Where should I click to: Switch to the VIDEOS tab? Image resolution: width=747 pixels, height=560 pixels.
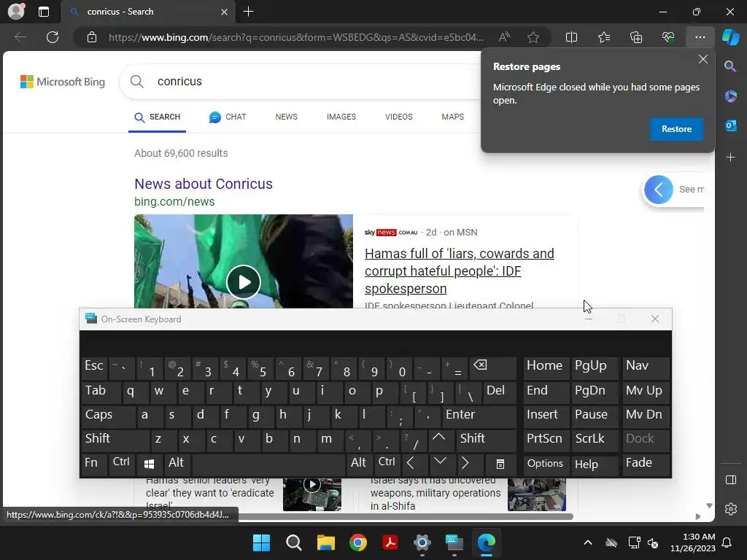point(399,117)
